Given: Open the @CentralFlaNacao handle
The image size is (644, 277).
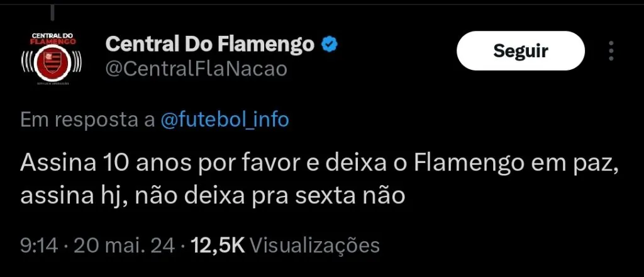Looking at the screenshot, I should point(196,69).
